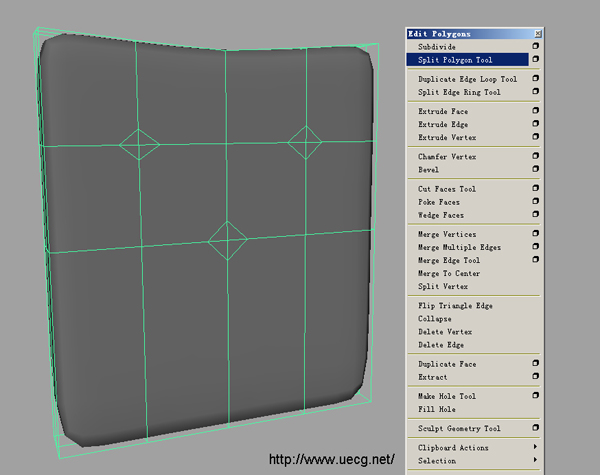
Task: Open Duplicate Edge Loop Tool option box
Action: (x=535, y=78)
